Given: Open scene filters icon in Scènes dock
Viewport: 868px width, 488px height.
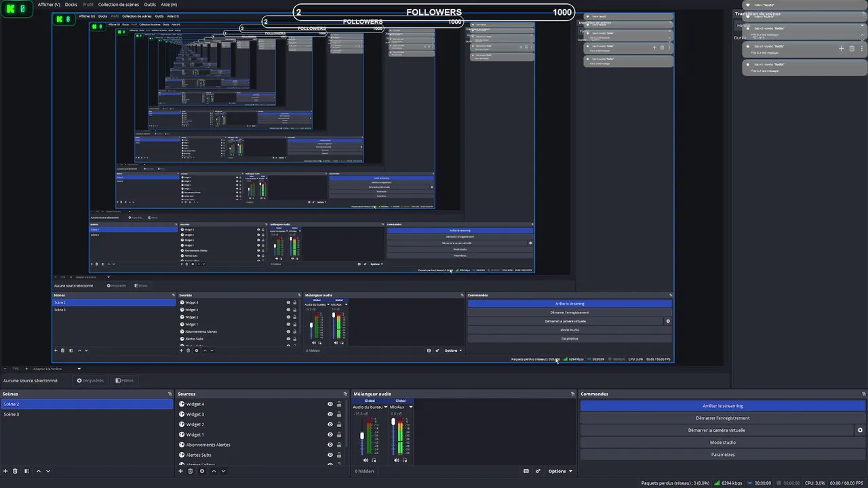Looking at the screenshot, I should click(x=26, y=471).
